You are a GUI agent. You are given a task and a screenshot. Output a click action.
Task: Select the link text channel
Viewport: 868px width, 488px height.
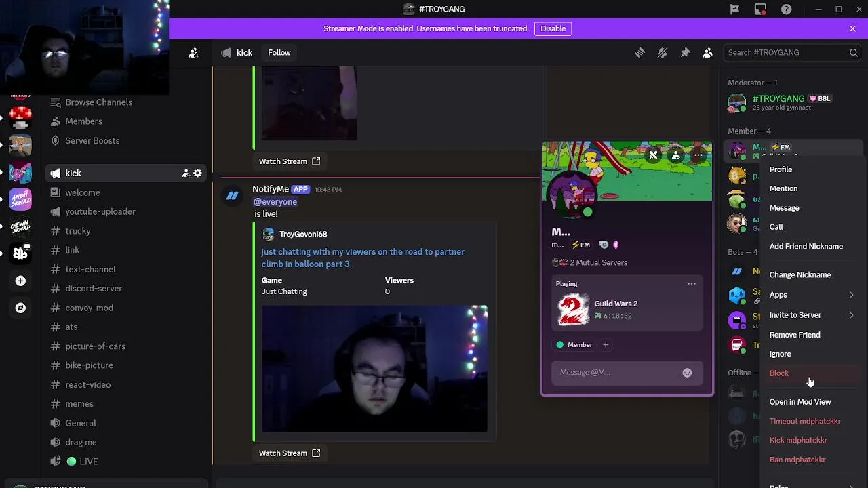[x=72, y=250]
